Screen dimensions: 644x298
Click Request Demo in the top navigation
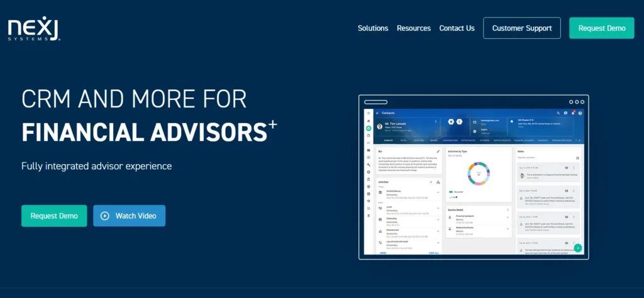(x=602, y=28)
